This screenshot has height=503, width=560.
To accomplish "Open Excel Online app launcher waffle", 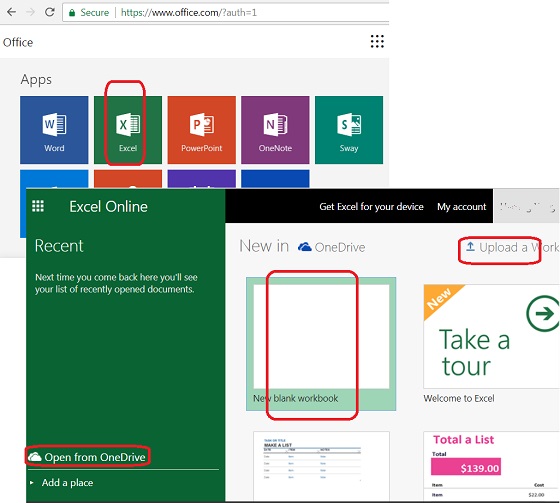I will (x=38, y=206).
